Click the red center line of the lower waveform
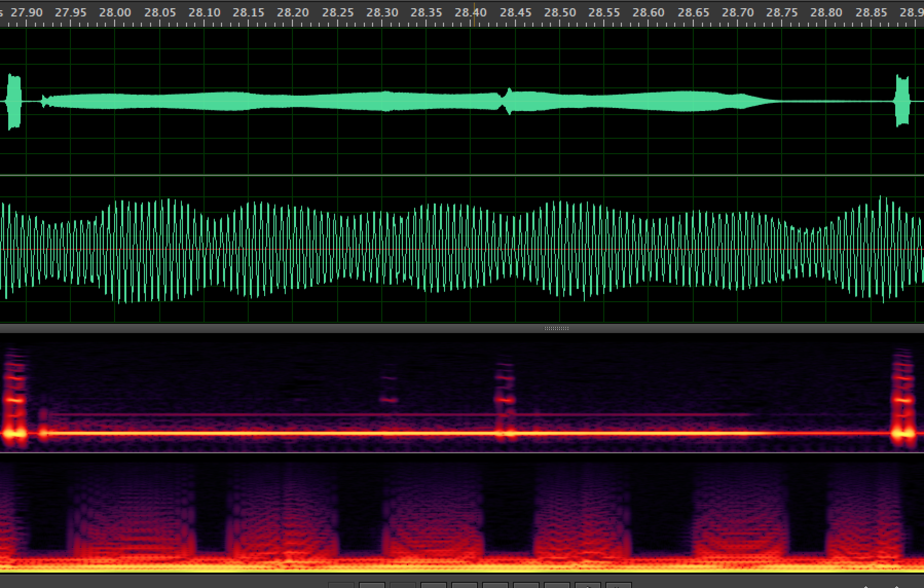 pos(463,250)
